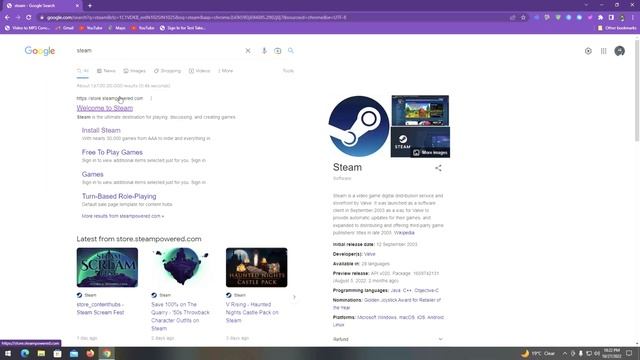This screenshot has width=640, height=360.
Task: Open the Games sitelink
Action: [93, 174]
